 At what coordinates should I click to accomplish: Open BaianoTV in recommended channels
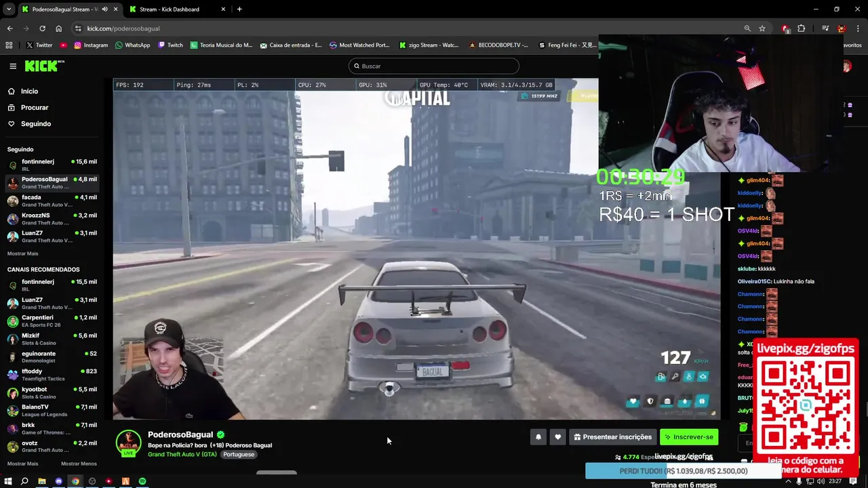coord(52,411)
